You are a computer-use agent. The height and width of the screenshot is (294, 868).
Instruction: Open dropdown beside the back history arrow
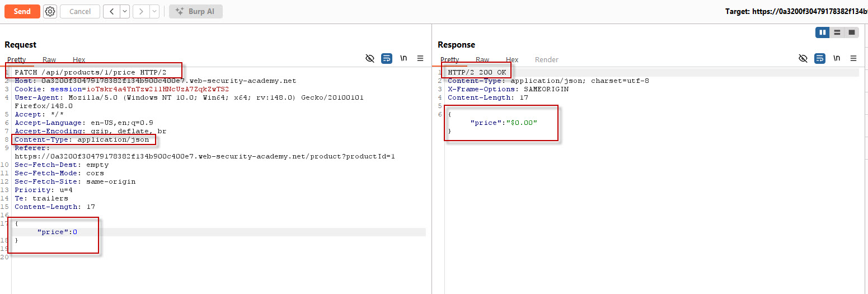pos(124,11)
